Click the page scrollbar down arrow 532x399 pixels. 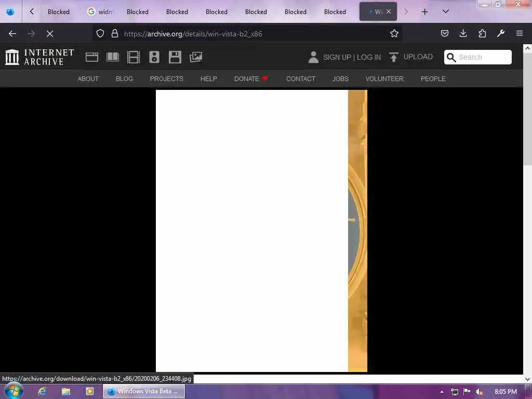pos(527,379)
